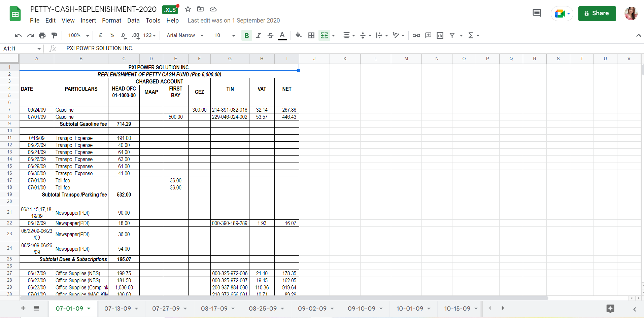Start a Meet call button
This screenshot has width=644, height=318.
562,13
